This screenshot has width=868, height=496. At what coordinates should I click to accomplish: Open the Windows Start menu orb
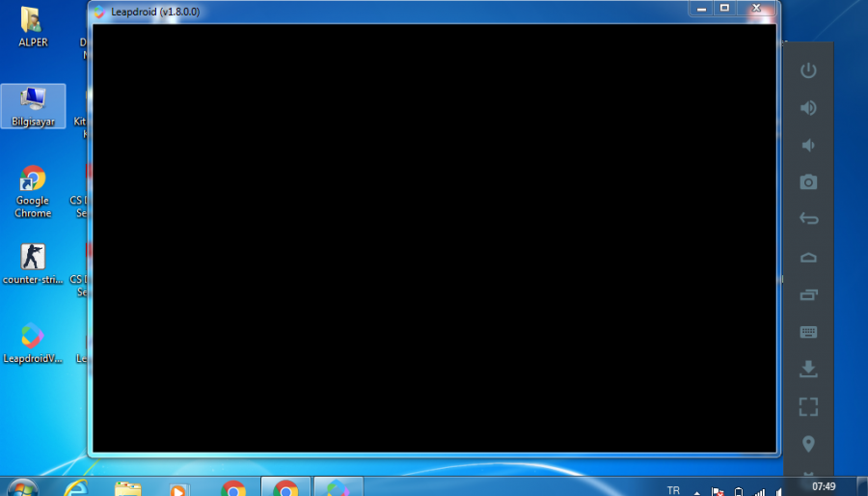[22, 487]
